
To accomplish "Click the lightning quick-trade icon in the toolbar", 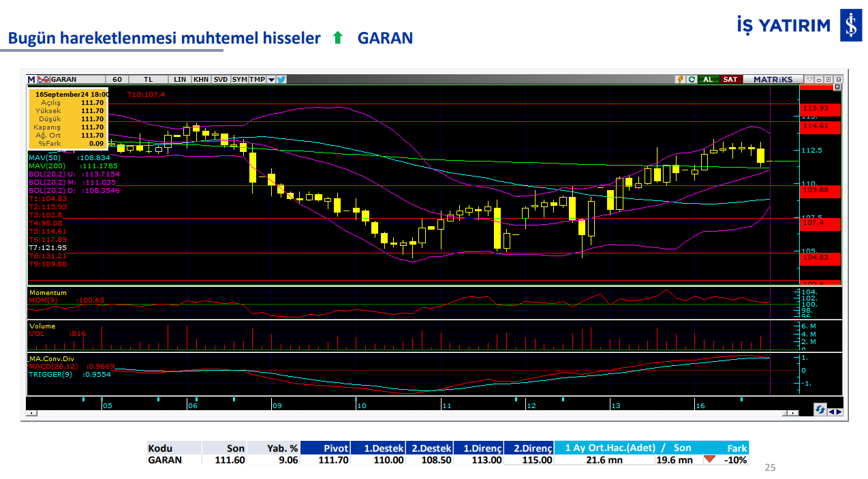I will click(x=681, y=79).
